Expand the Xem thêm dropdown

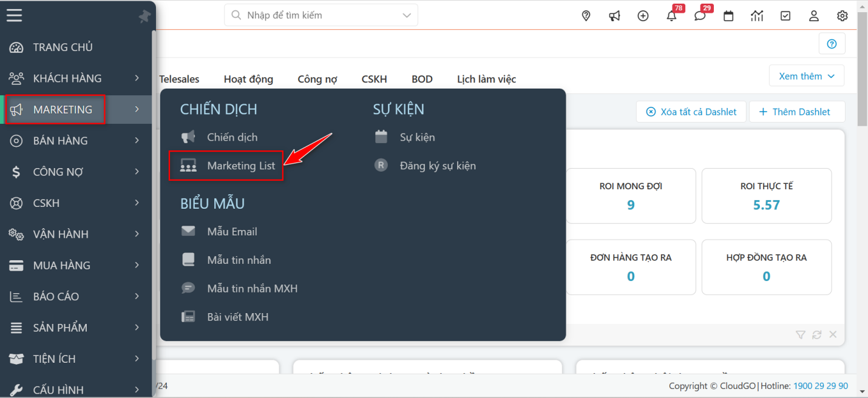click(806, 75)
